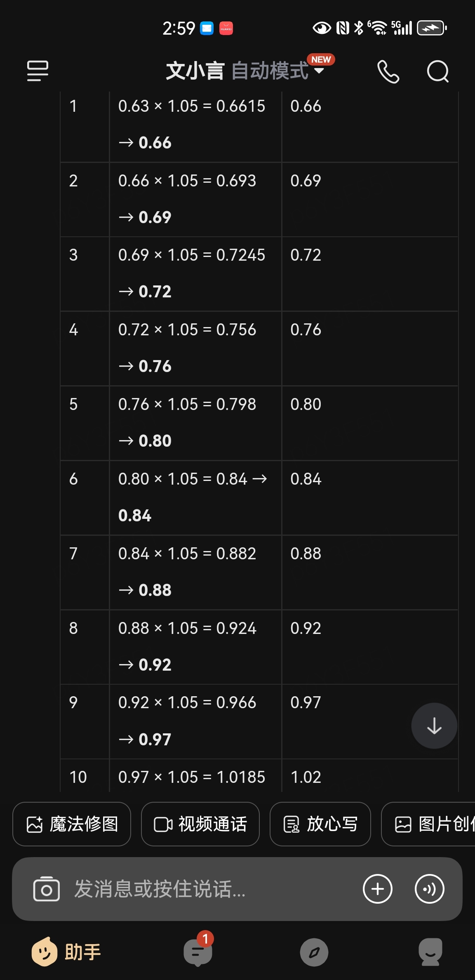Screen dimensions: 475x980
Task: Open the profile avatar tab icon
Action: [430, 952]
